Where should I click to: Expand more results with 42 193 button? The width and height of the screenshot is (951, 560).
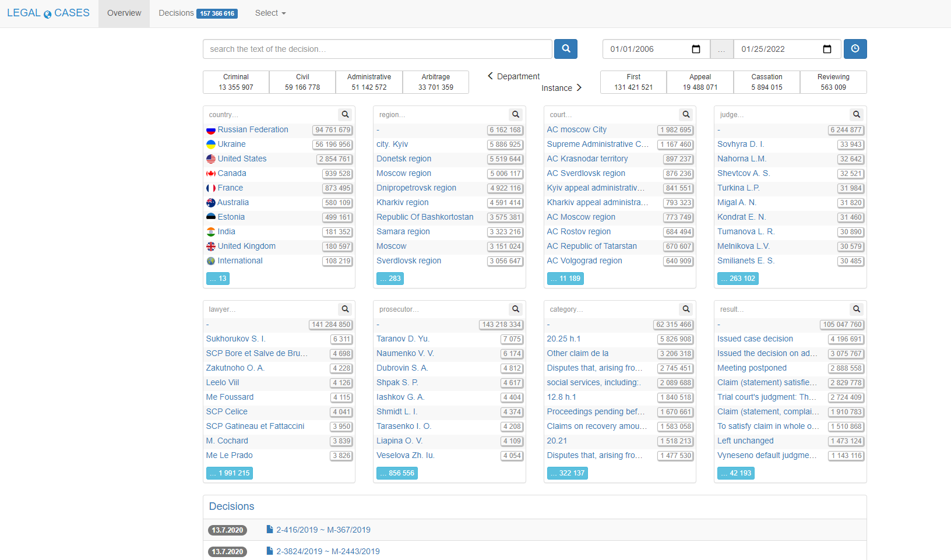tap(736, 473)
